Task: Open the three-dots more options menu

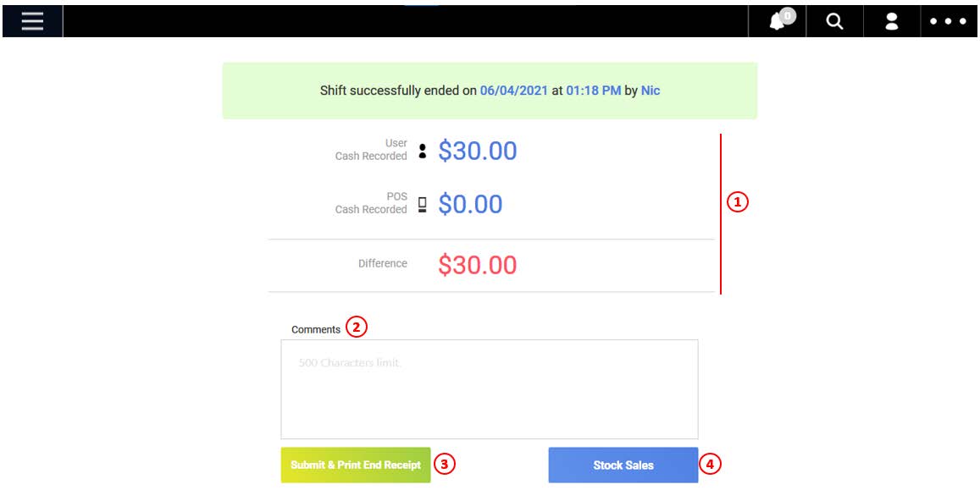Action: point(948,21)
